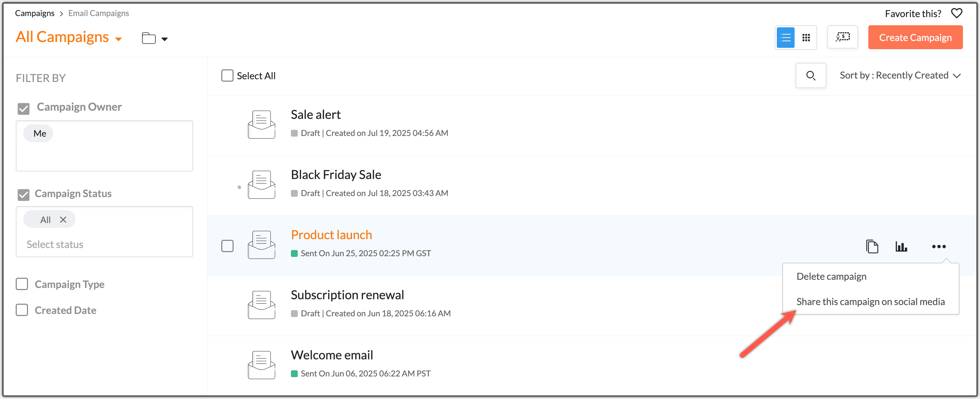Click the coupon icon beside Create Campaign
This screenshot has width=980, height=399.
click(842, 37)
